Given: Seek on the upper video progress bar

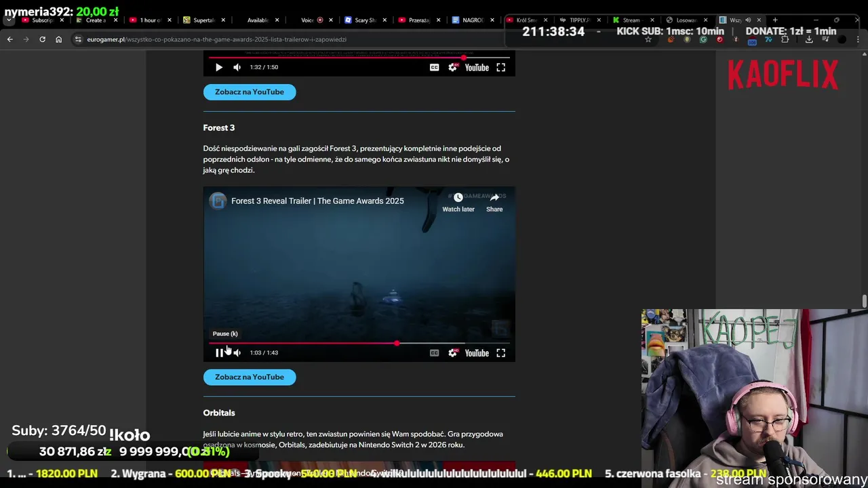Looking at the screenshot, I should click(359, 58).
